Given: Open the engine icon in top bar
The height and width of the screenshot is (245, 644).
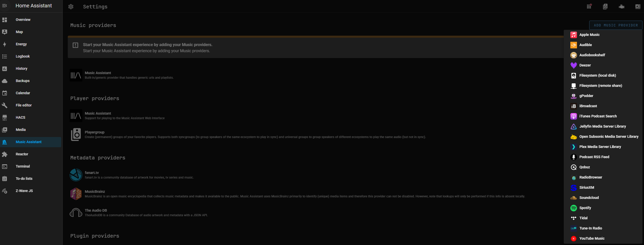Looking at the screenshot, I should (622, 6).
